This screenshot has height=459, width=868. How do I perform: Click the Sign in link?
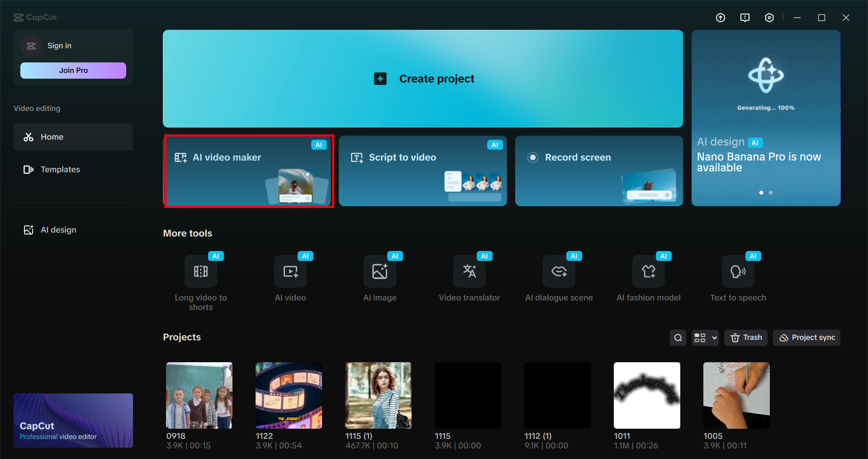coord(59,46)
